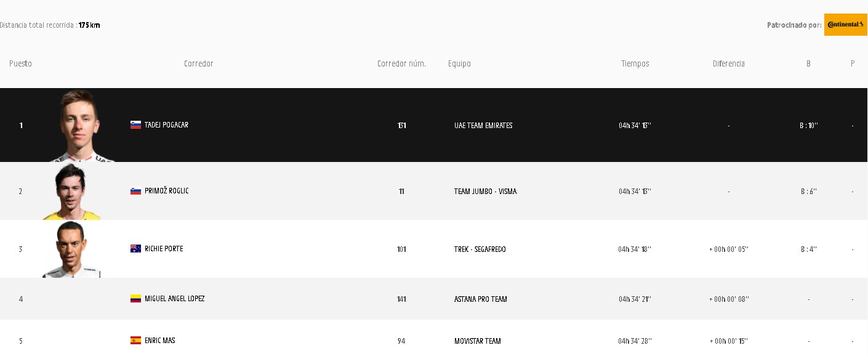The image size is (868, 356).
Task: Open Primož Roglic's rider photo
Action: (x=73, y=192)
